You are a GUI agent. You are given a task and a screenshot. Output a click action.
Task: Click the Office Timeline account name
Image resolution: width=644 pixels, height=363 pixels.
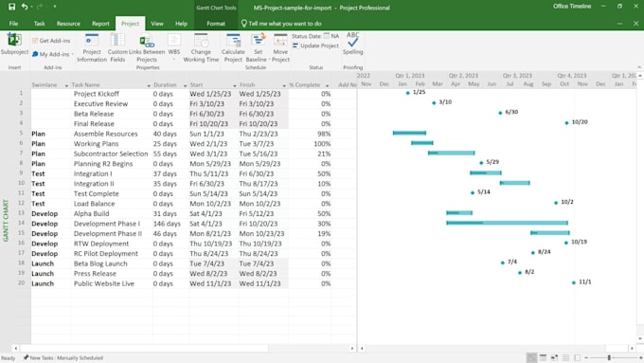572,7
